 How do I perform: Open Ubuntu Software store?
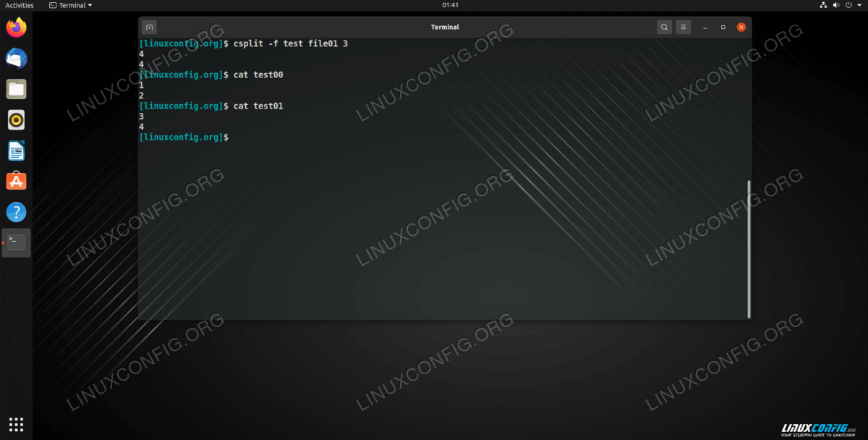click(16, 181)
